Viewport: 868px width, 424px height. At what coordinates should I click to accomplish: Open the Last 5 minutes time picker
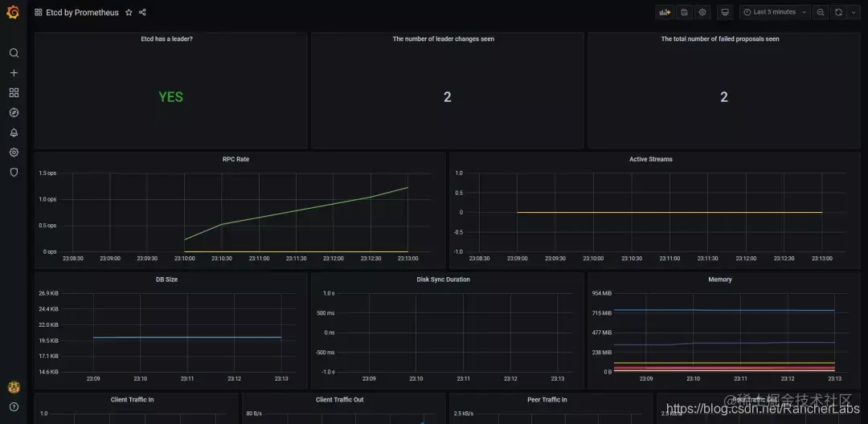tap(775, 12)
